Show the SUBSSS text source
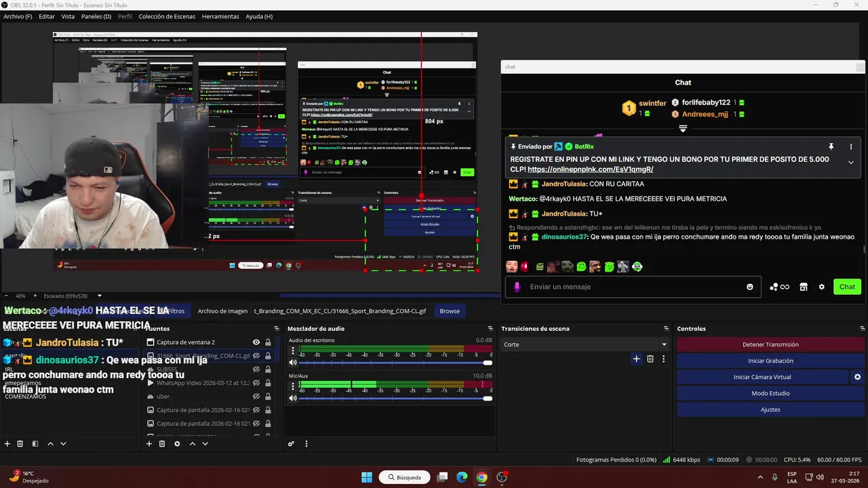Image resolution: width=868 pixels, height=488 pixels. [x=256, y=369]
